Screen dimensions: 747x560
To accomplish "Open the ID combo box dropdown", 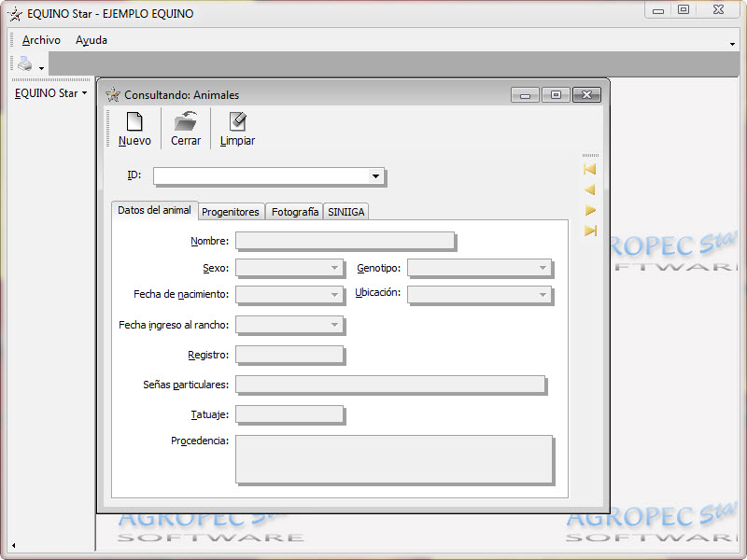I will pos(375,176).
